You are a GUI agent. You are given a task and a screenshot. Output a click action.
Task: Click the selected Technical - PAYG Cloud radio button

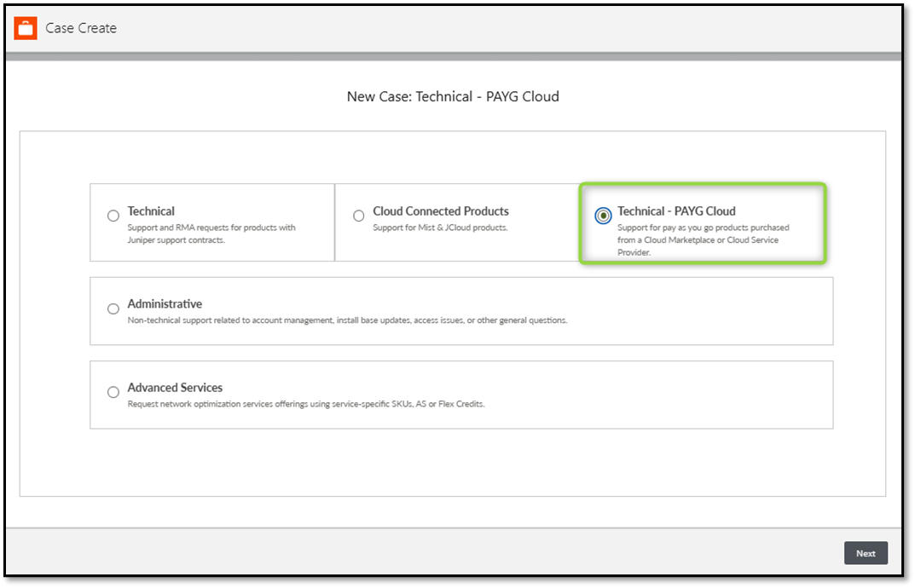coord(604,216)
